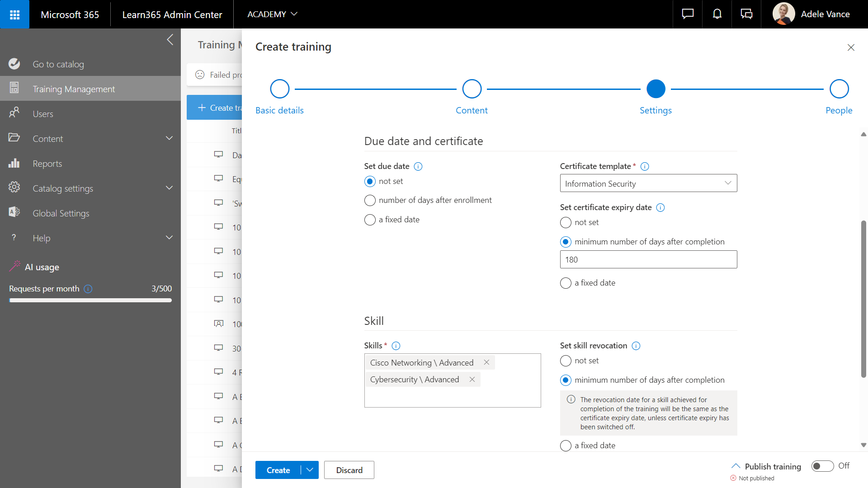
Task: Open the notifications bell icon
Action: pos(717,14)
